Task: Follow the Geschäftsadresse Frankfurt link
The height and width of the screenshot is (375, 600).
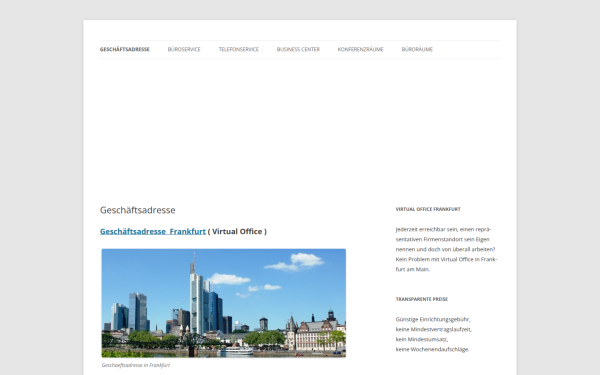Action: tap(153, 232)
